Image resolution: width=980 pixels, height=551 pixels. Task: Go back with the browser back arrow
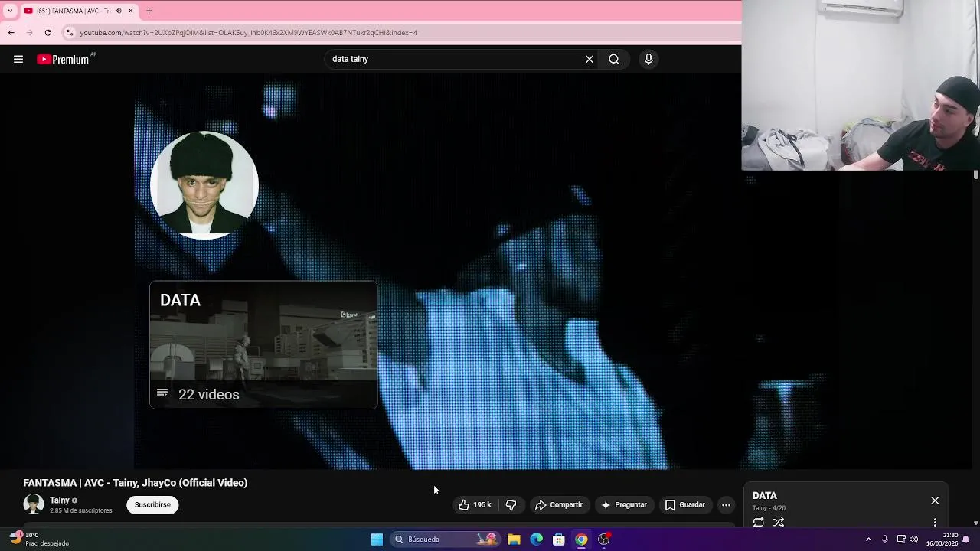(x=11, y=33)
